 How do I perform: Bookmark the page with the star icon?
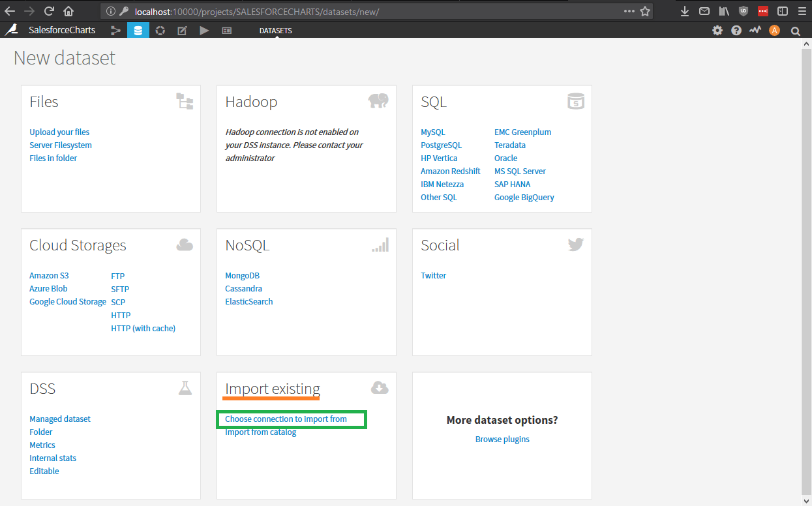[644, 11]
